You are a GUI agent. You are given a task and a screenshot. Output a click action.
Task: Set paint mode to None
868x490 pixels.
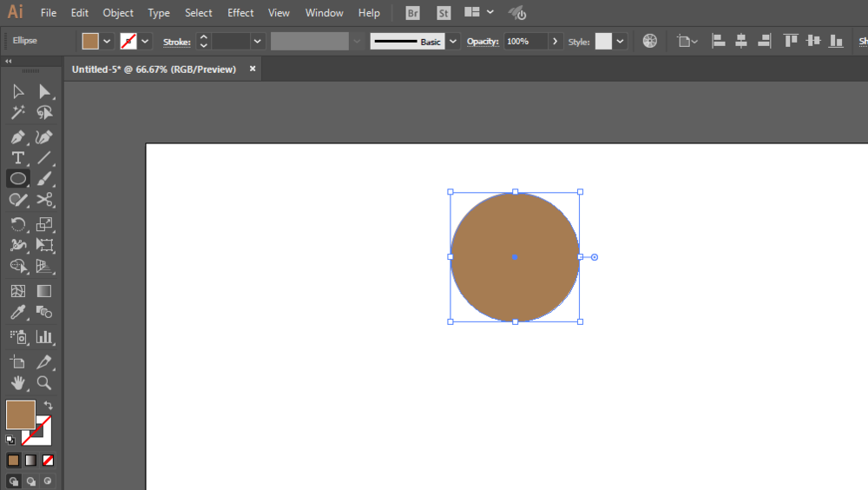tap(49, 460)
